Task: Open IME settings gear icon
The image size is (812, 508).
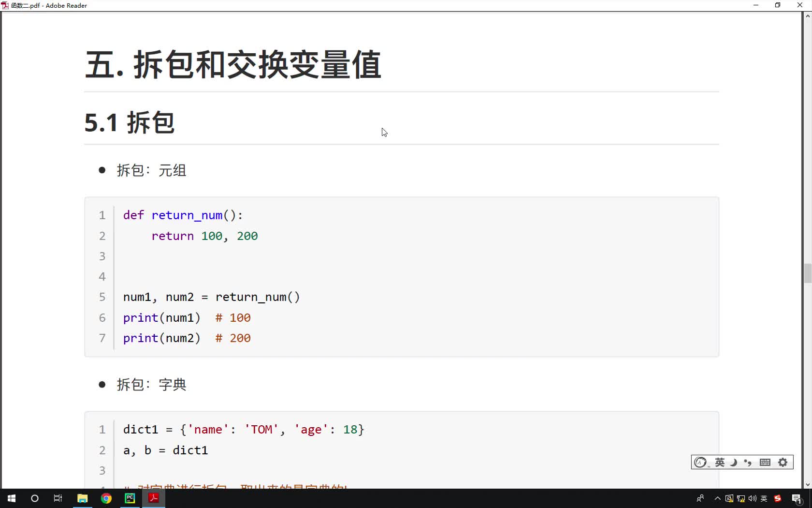Action: (x=783, y=463)
